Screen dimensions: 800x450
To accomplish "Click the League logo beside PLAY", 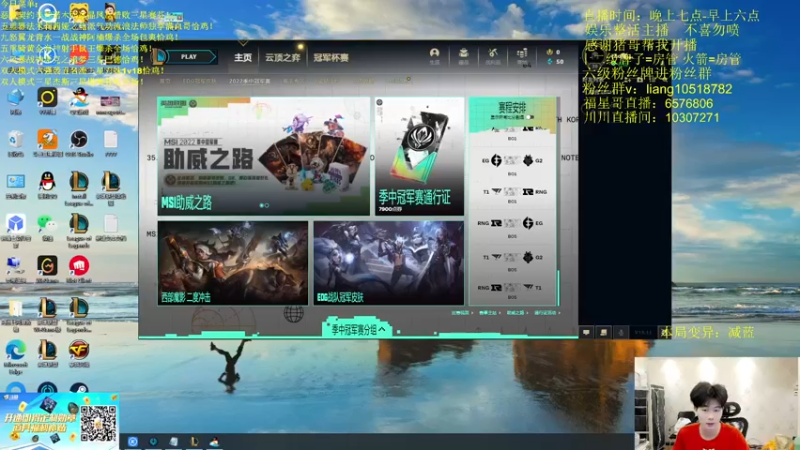I will (159, 56).
